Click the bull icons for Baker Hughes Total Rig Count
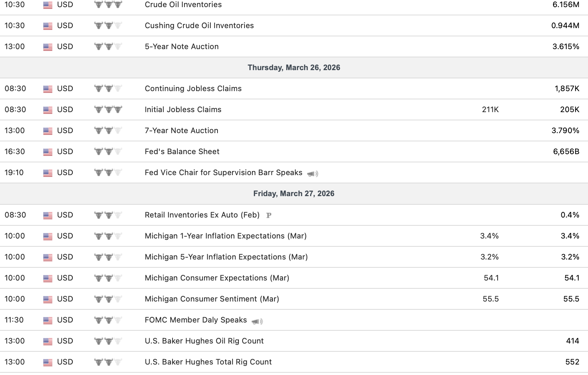The height and width of the screenshot is (375, 588). pyautogui.click(x=108, y=362)
